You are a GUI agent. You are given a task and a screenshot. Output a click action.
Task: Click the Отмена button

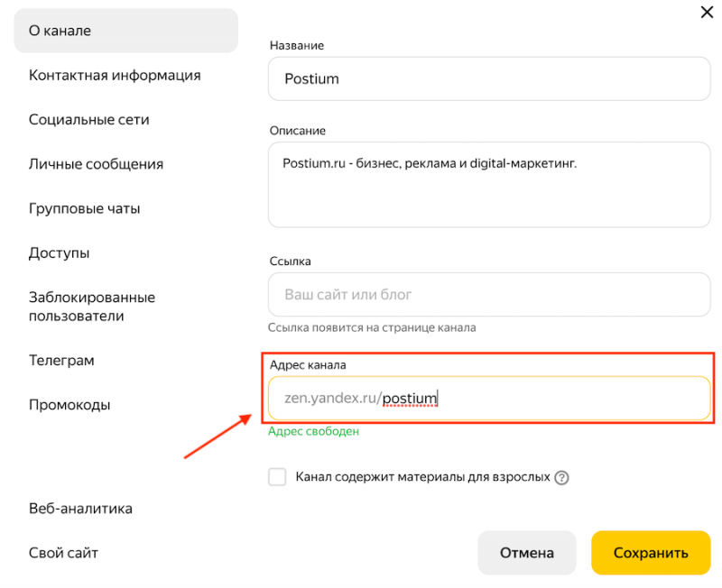click(526, 553)
